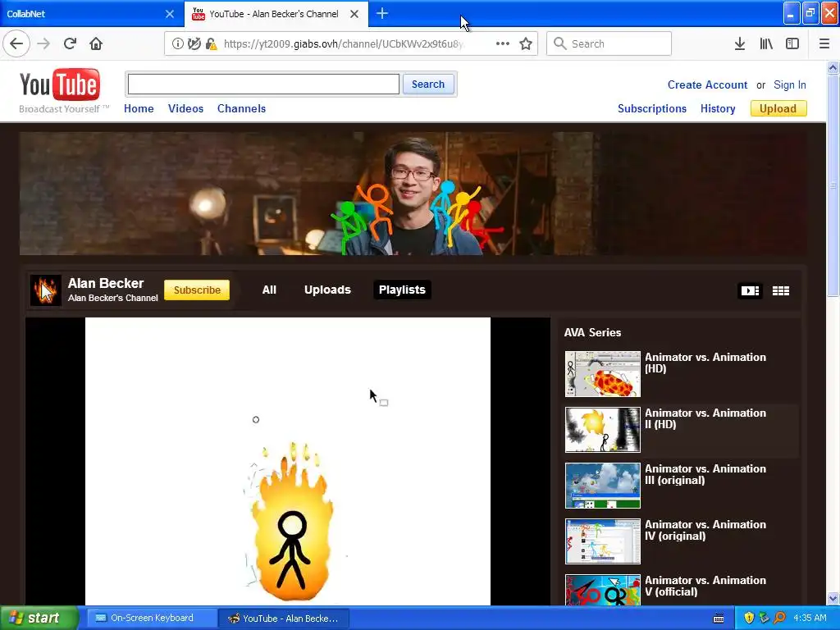Click the magnifier tray icon

(780, 618)
